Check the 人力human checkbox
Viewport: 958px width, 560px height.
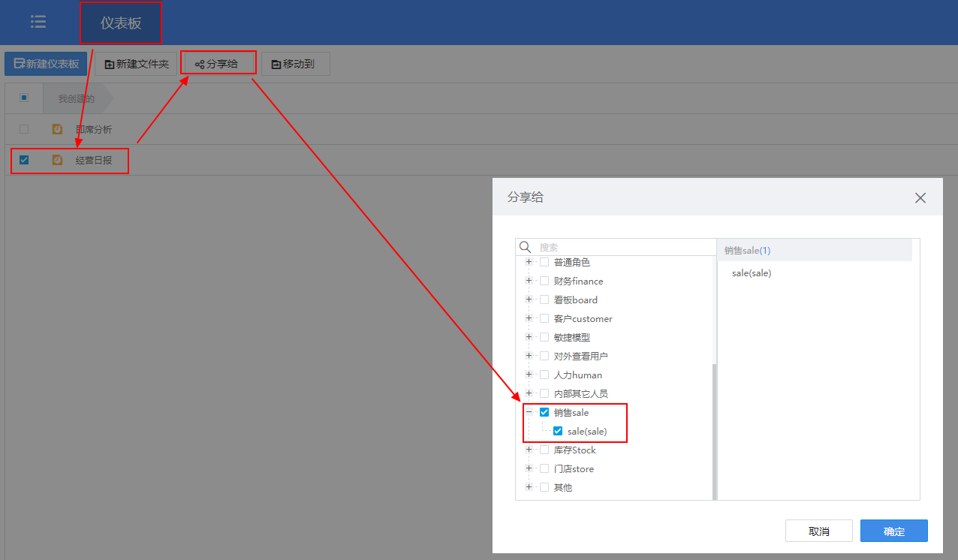[544, 375]
